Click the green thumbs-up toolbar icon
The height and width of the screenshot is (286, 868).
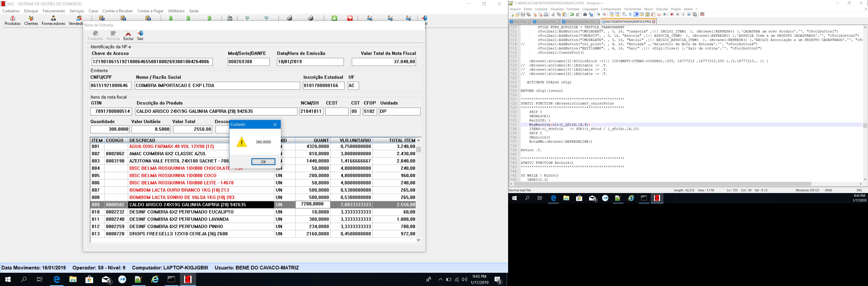[x=334, y=18]
